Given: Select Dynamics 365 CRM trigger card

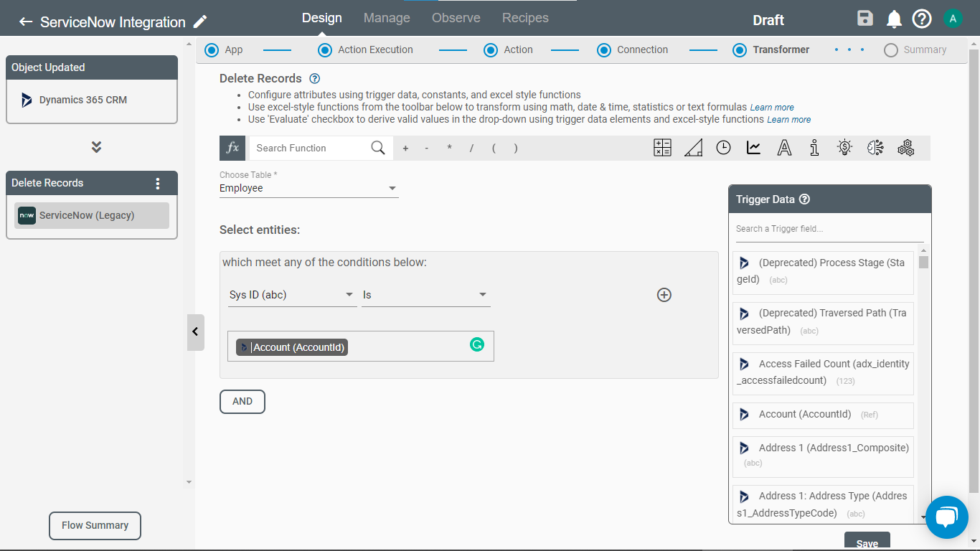Looking at the screenshot, I should click(92, 100).
